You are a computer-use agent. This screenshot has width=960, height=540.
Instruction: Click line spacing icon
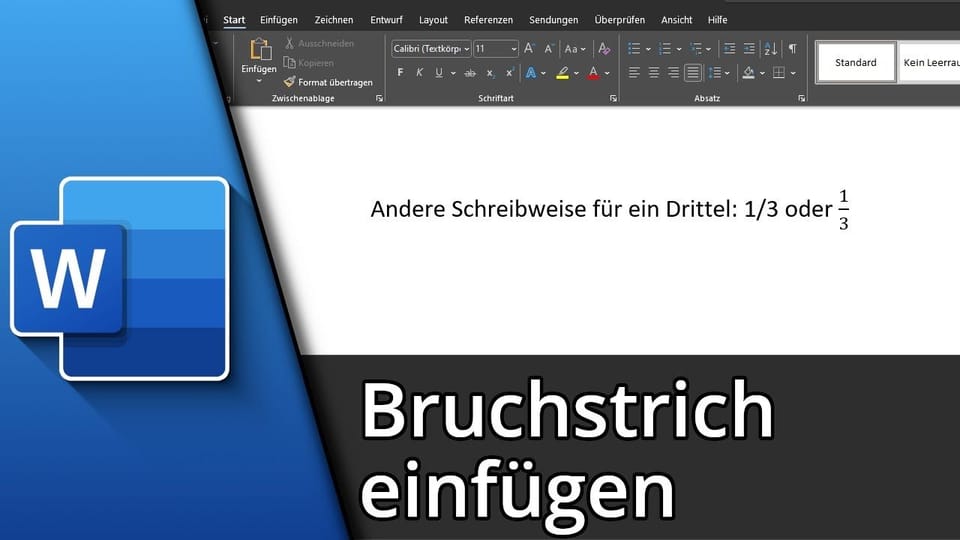(714, 73)
